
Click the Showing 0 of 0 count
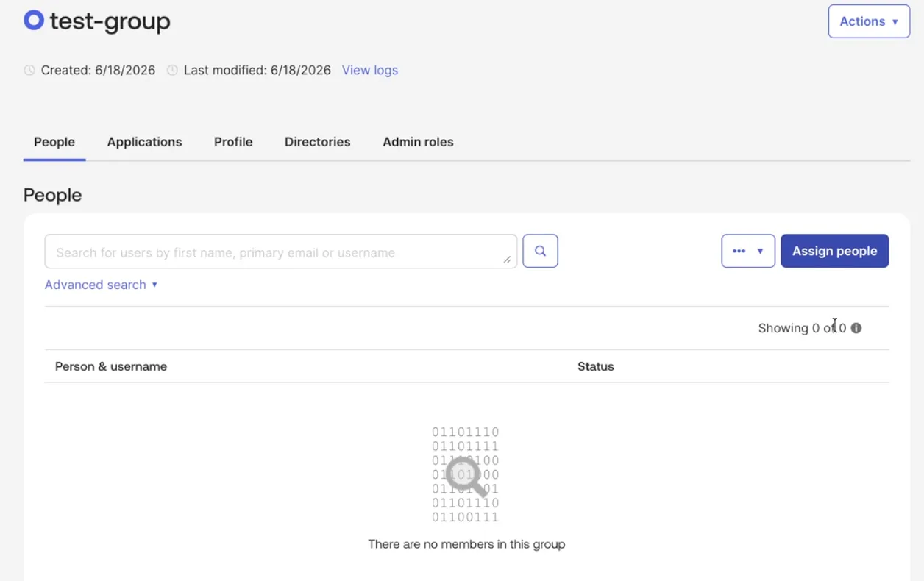[802, 328]
